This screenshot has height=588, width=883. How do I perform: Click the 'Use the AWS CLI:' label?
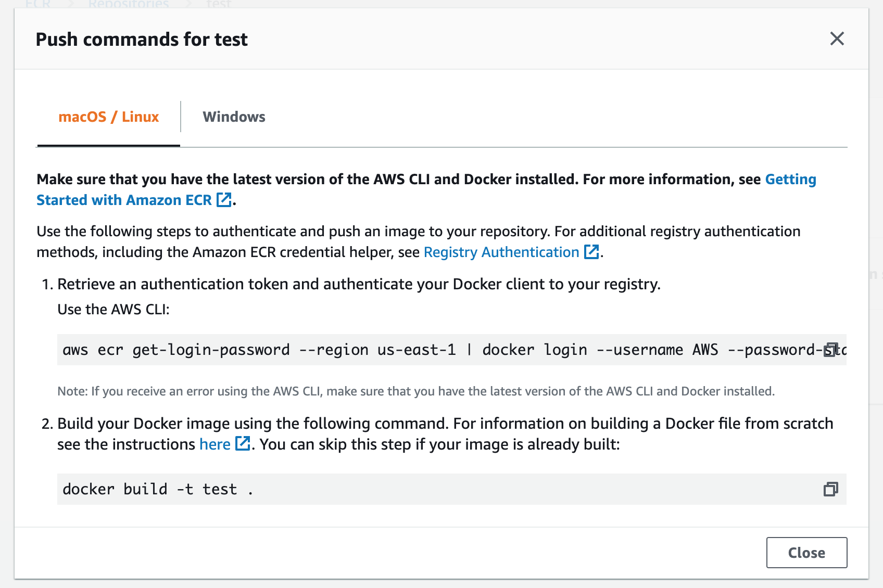click(113, 309)
